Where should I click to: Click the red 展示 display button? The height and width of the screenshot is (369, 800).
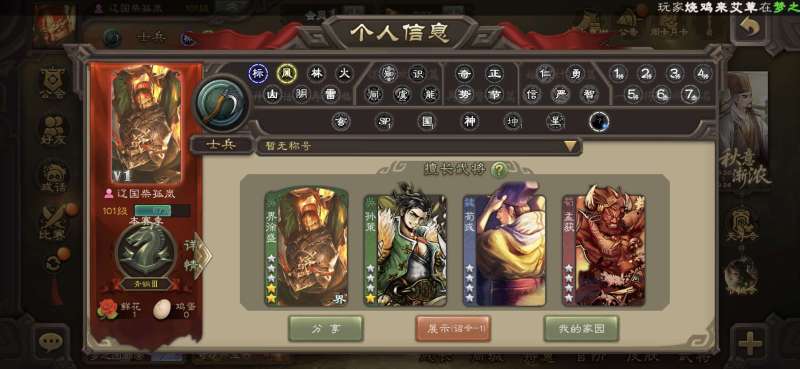(453, 329)
